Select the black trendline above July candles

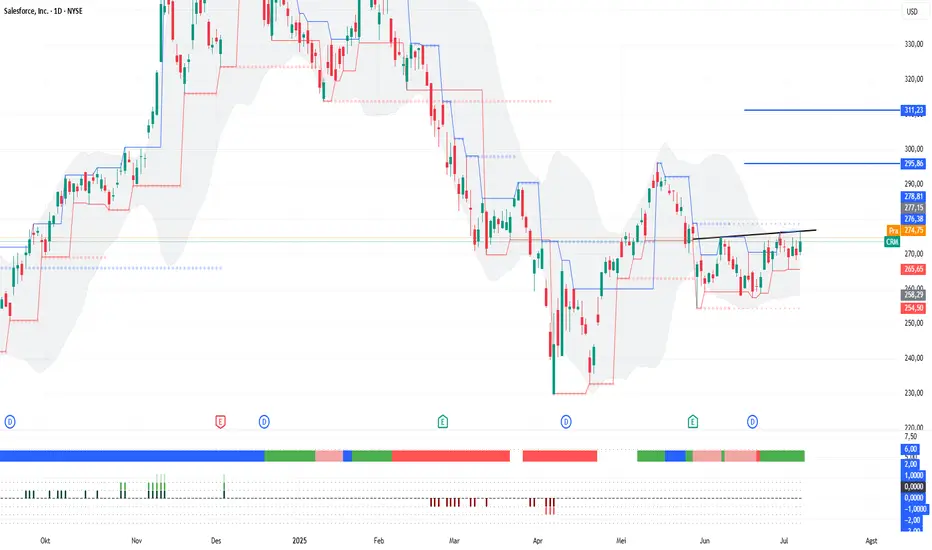tap(754, 234)
